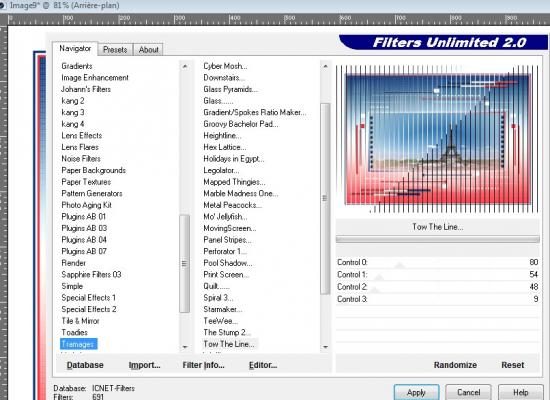Click the category list scrollbar thumb
Viewport: 550px width, 400px height.
185,264
